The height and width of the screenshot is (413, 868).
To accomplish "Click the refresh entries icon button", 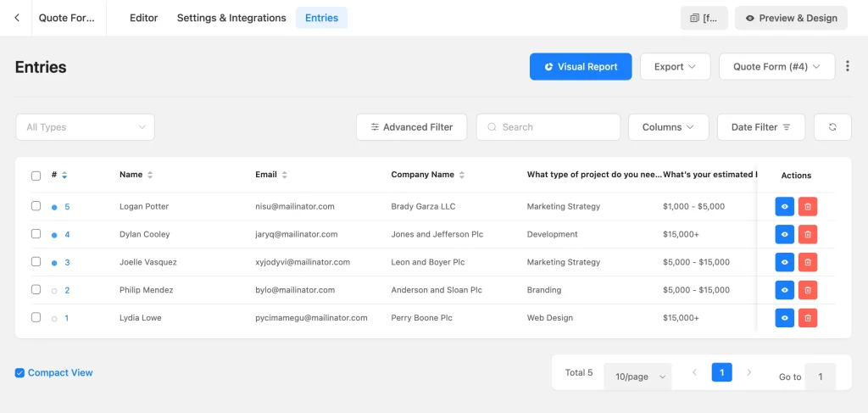I will coord(832,126).
